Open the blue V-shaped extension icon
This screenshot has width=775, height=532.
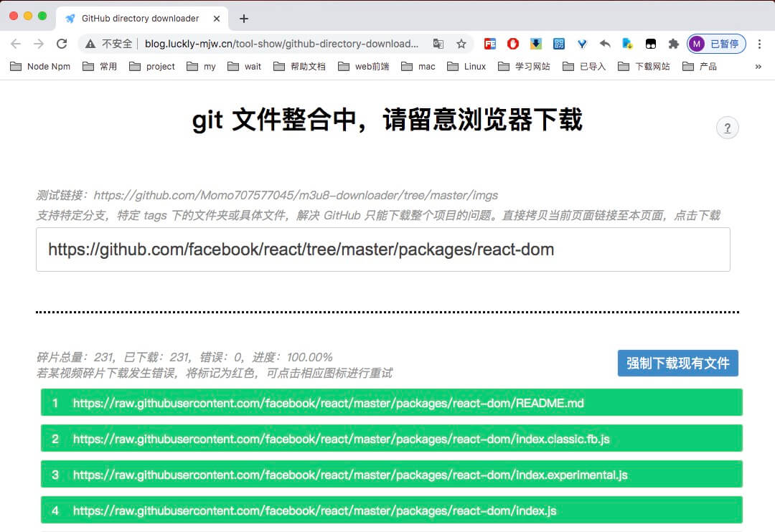click(x=582, y=44)
